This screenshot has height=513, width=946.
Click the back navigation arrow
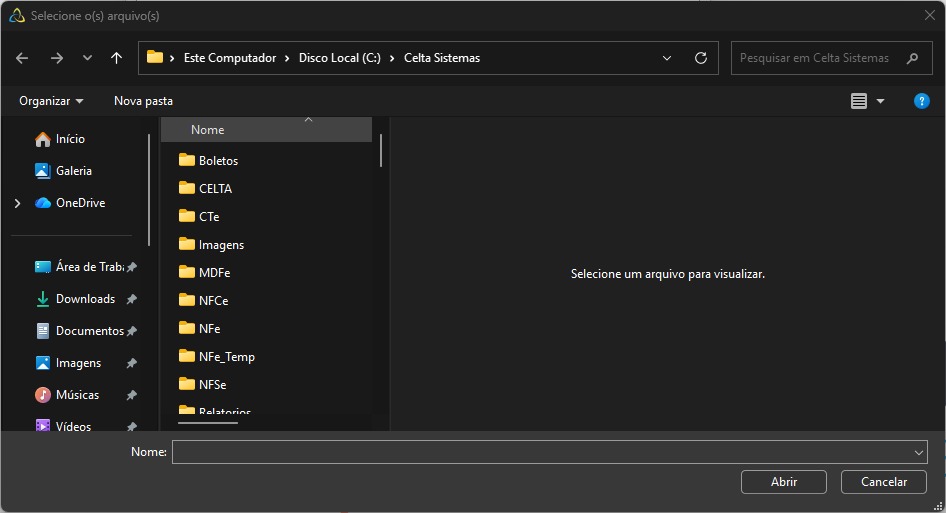[22, 58]
